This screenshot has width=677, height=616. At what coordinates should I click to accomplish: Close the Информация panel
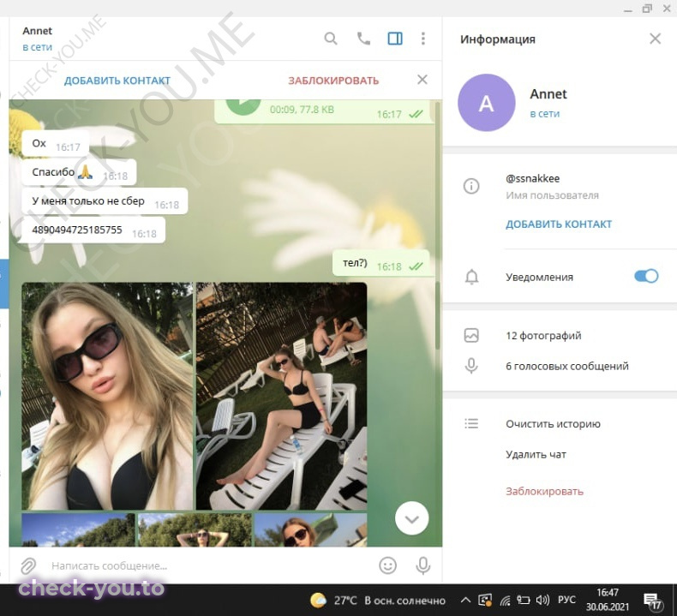[x=655, y=39]
